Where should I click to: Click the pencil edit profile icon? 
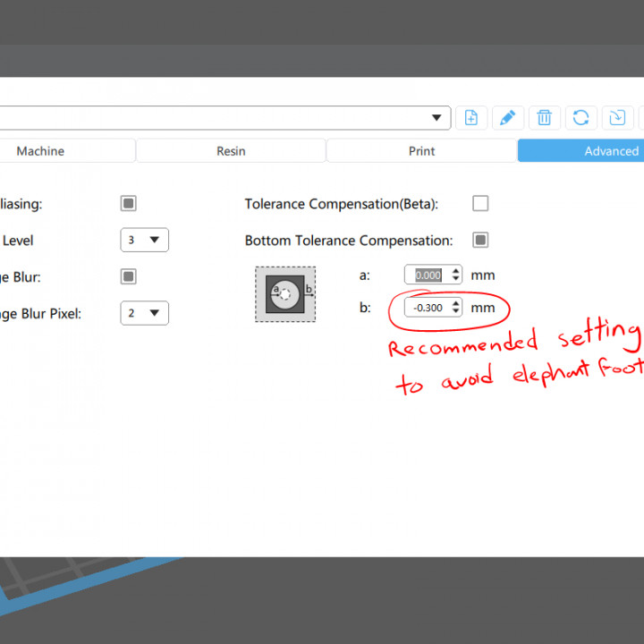point(507,118)
